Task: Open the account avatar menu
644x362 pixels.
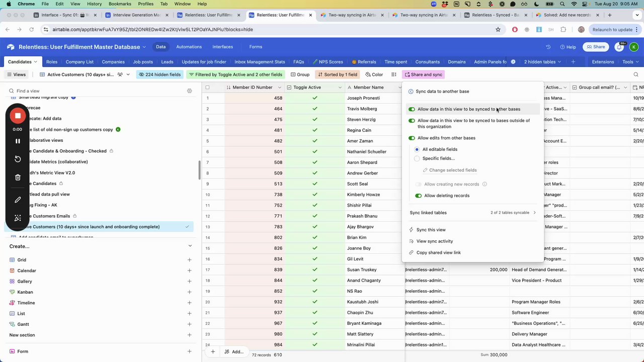Action: point(634,47)
